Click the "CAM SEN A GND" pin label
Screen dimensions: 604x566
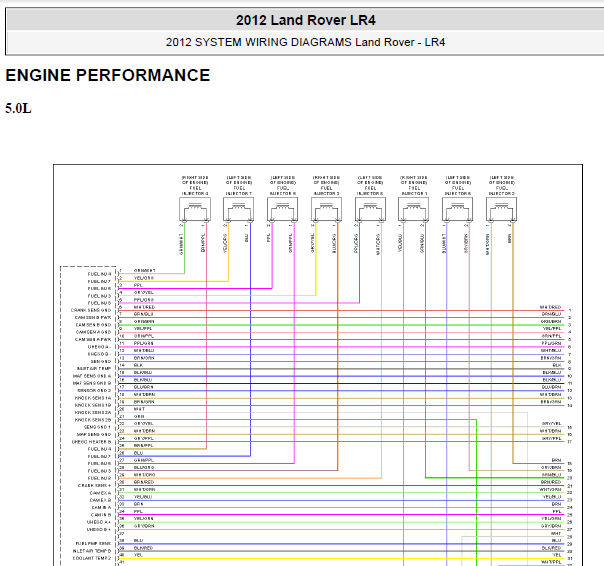tap(93, 332)
